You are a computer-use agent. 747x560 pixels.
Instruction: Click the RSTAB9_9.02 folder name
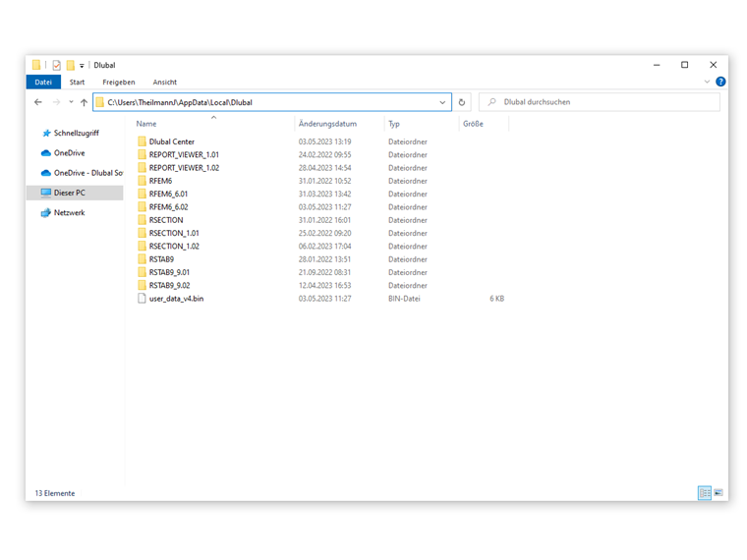[x=170, y=285]
